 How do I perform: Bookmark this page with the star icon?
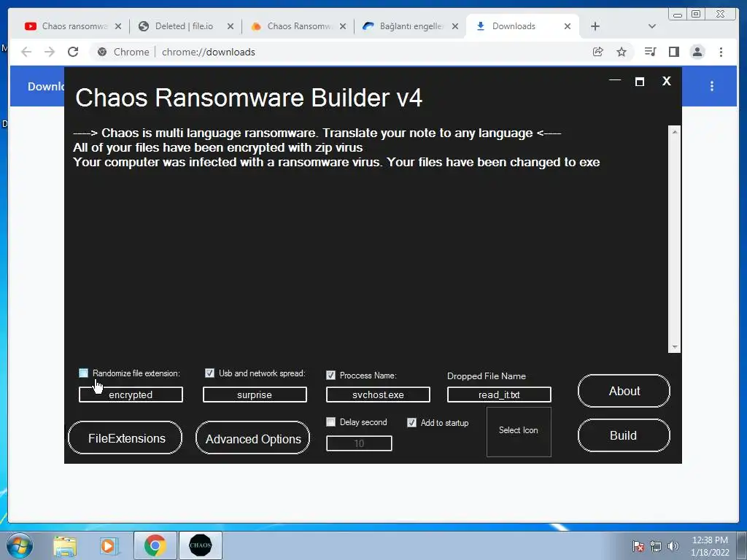pos(622,52)
